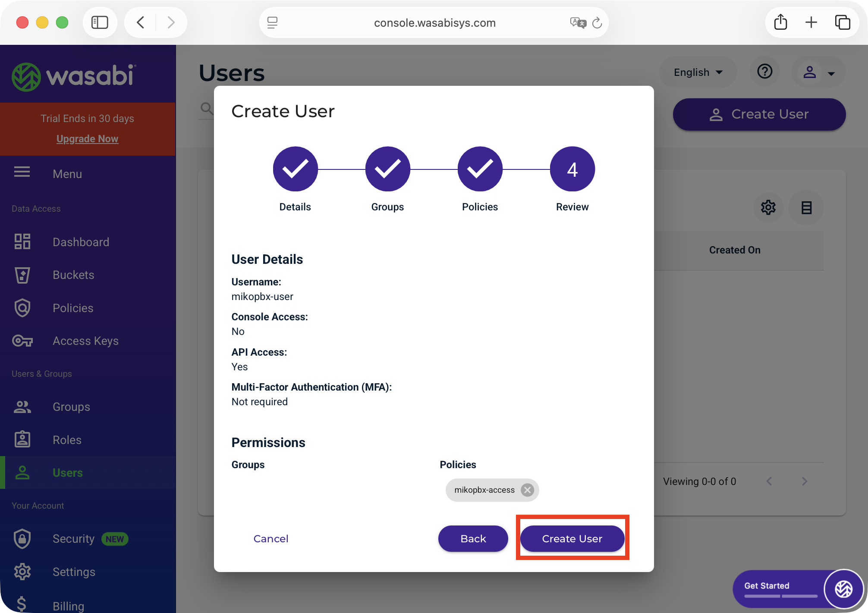Viewport: 868px width, 613px height.
Task: Remove the mikopbx-access policy chip
Action: point(527,490)
